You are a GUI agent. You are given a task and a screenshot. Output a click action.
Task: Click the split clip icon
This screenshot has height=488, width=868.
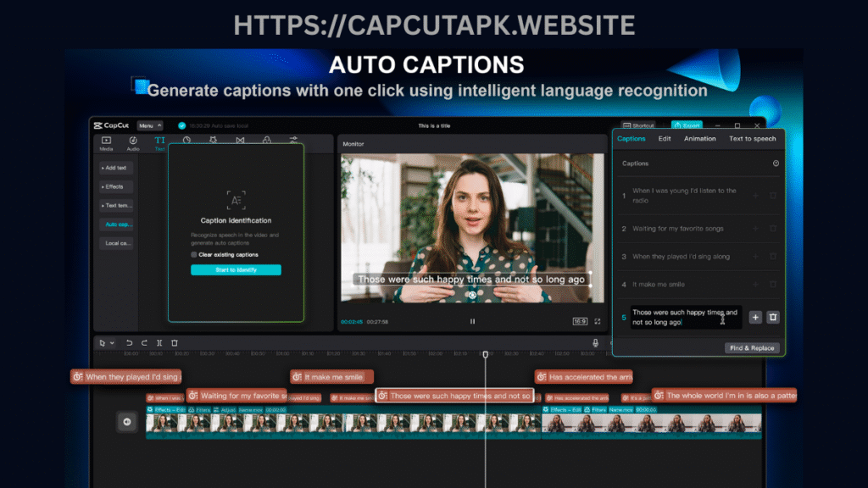coord(159,343)
